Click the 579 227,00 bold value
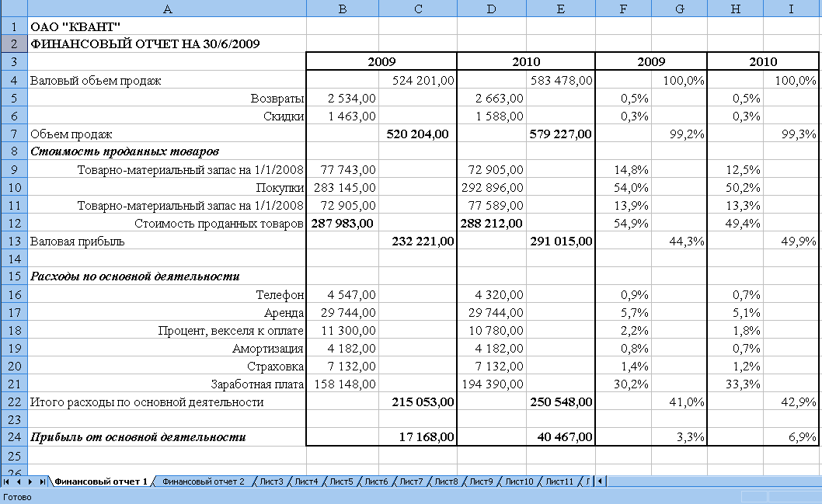This screenshot has width=822, height=504. 560,134
